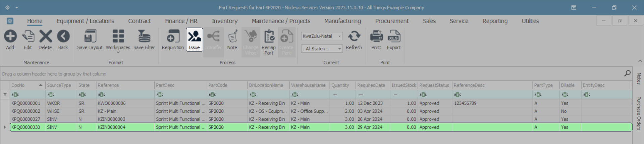Click the KZ - Office Supp... warehouse cell
Viewport: 644px width, 144px height.
click(x=309, y=111)
